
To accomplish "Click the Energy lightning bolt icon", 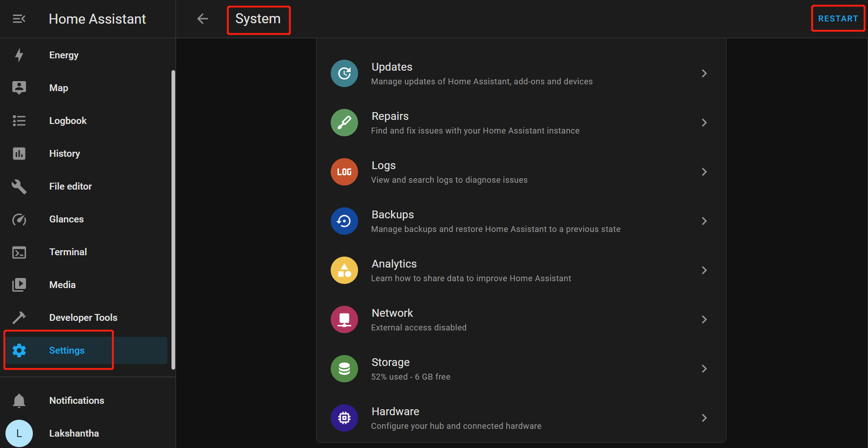I will pyautogui.click(x=19, y=55).
